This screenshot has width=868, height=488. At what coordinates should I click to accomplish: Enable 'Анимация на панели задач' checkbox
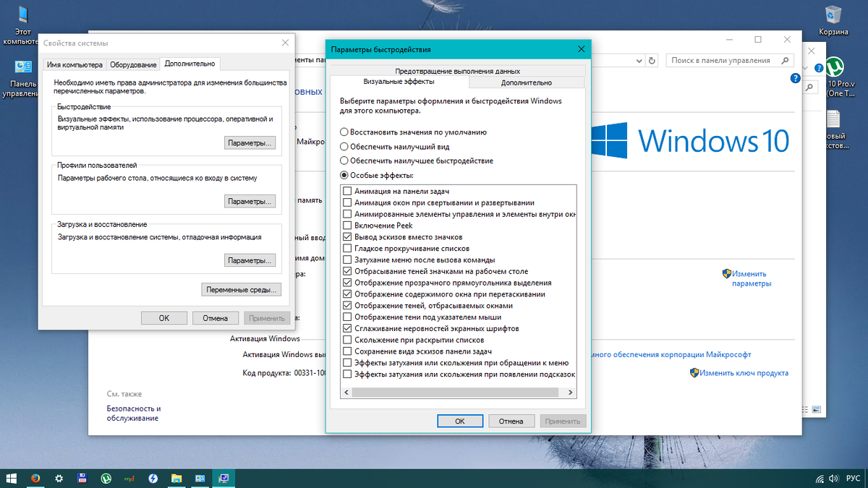(x=347, y=192)
